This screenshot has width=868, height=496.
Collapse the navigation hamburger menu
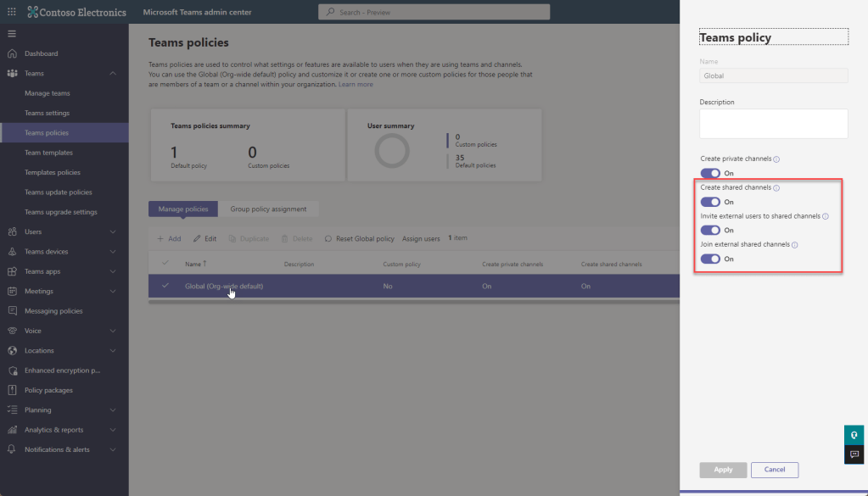[12, 33]
